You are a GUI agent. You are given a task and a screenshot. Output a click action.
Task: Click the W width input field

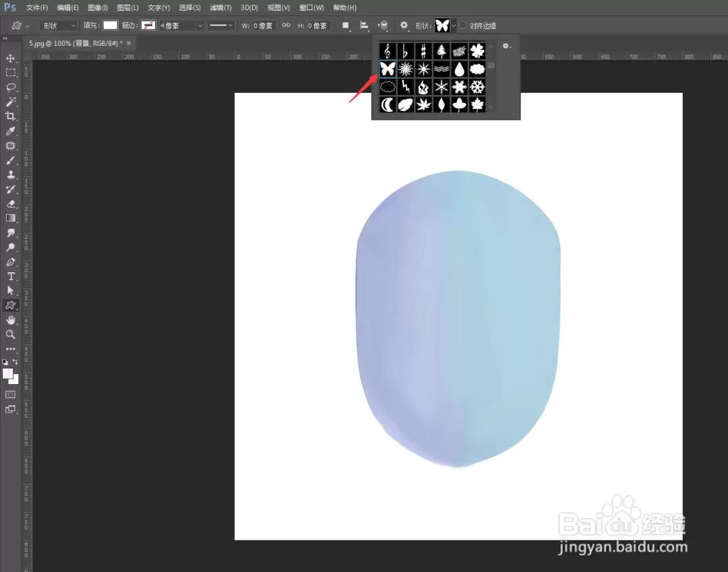264,26
